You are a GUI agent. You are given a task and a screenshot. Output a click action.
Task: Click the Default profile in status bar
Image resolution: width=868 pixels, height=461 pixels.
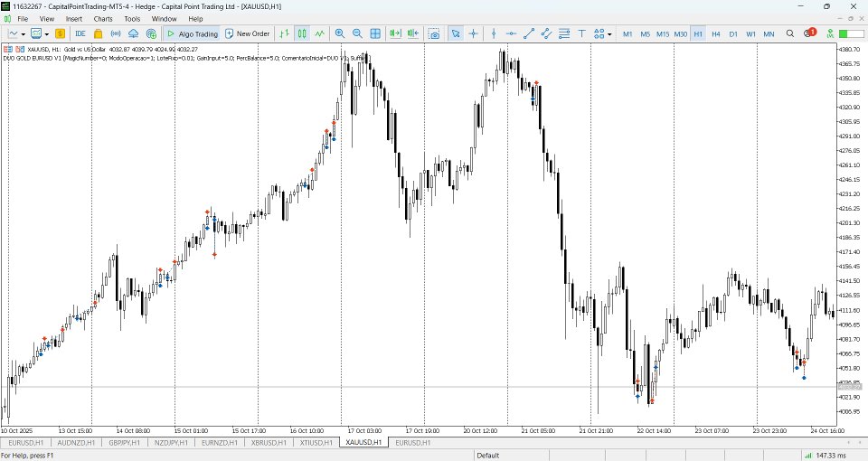tap(487, 456)
